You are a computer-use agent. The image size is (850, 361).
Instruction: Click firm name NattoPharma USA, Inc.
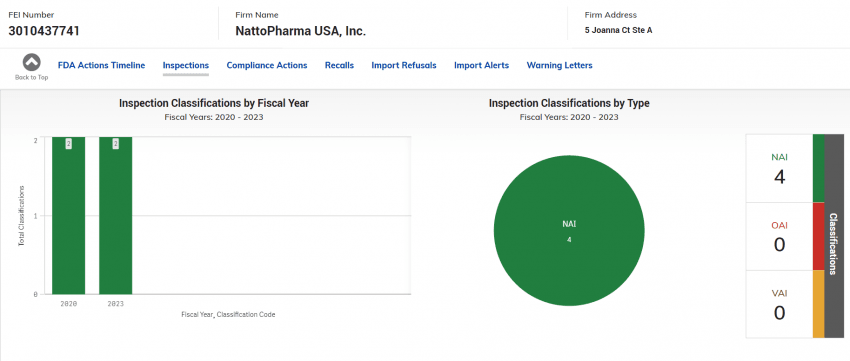coord(301,31)
